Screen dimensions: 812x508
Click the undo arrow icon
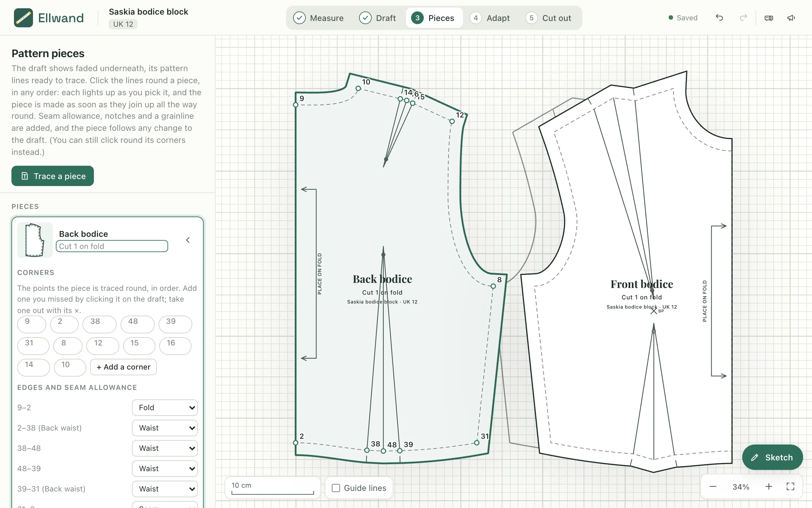click(719, 18)
